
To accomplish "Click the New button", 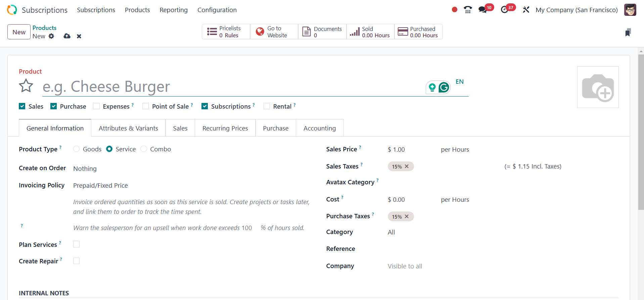I will [x=19, y=32].
